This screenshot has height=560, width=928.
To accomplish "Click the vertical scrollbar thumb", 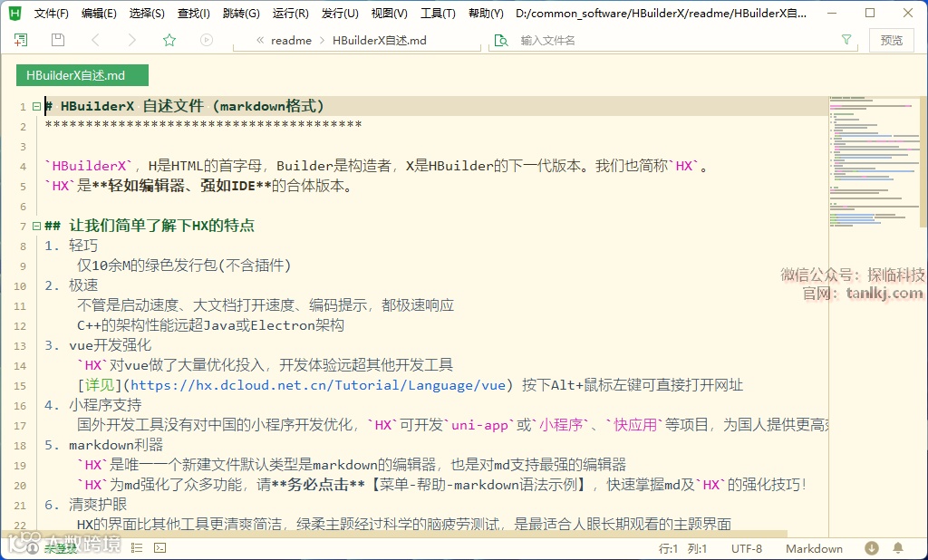I will click(923, 161).
